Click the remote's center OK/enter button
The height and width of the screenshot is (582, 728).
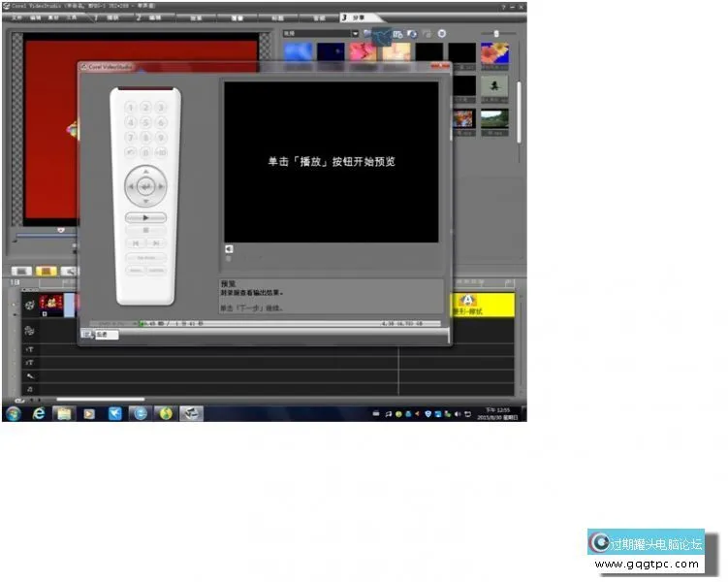[x=145, y=186]
